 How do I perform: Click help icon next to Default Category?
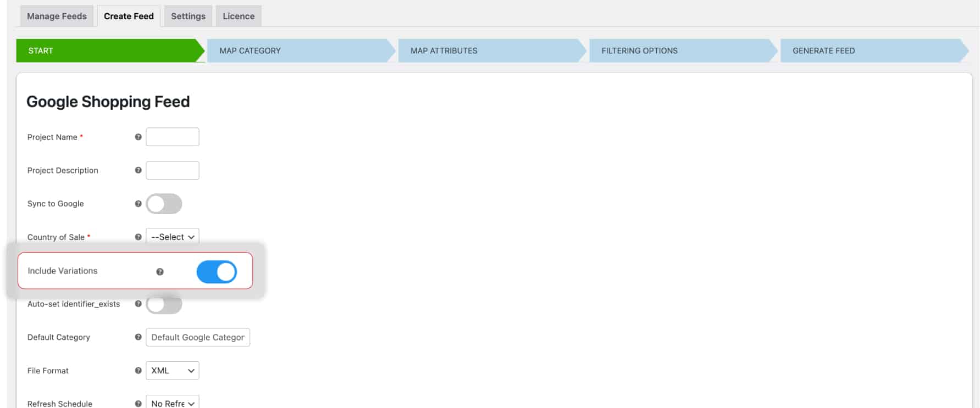point(138,337)
